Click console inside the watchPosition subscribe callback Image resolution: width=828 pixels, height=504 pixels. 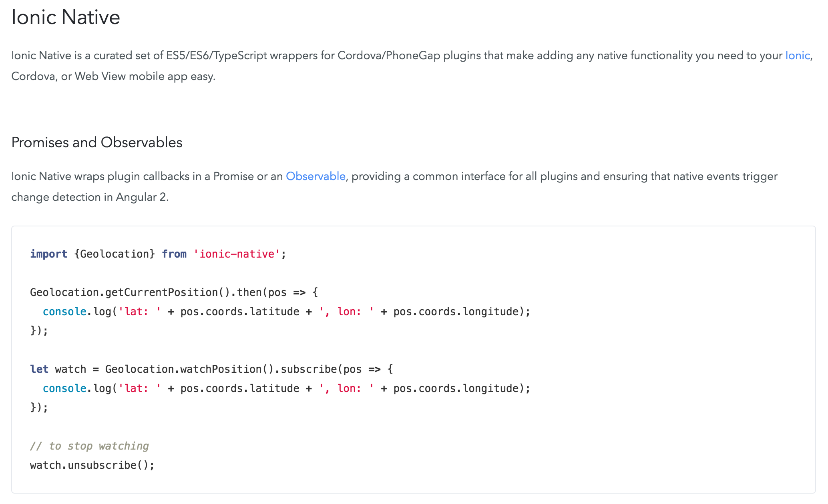pos(64,388)
